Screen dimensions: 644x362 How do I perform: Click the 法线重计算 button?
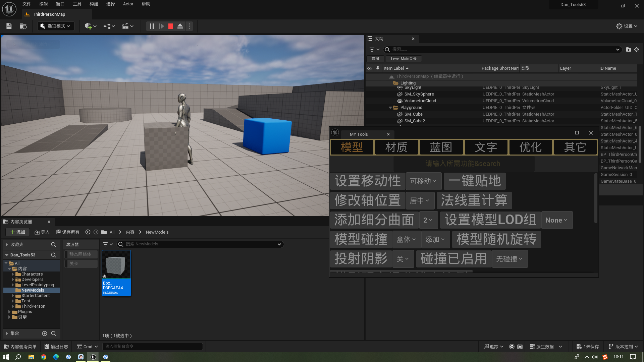coord(474,200)
